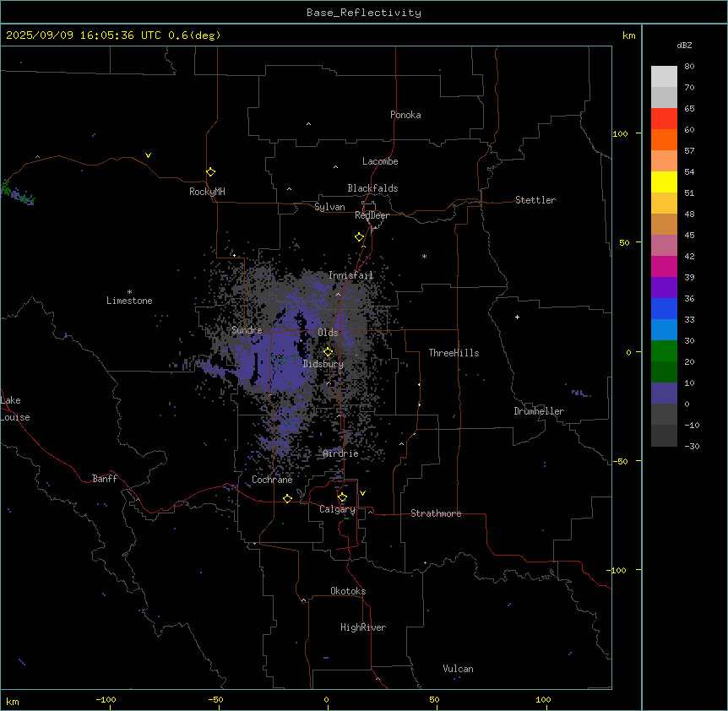Click the Okotoks label
Screen dimensions: 728x711
[348, 591]
